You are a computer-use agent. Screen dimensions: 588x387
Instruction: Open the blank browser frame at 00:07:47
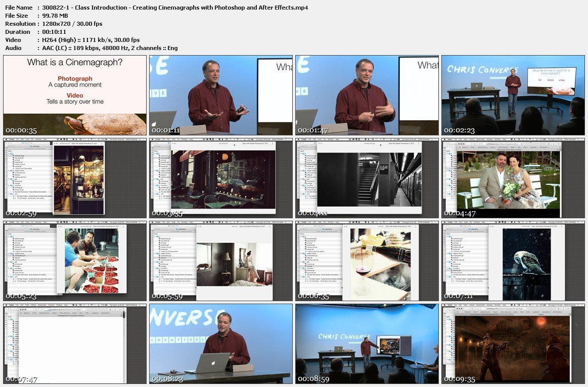pos(75,344)
